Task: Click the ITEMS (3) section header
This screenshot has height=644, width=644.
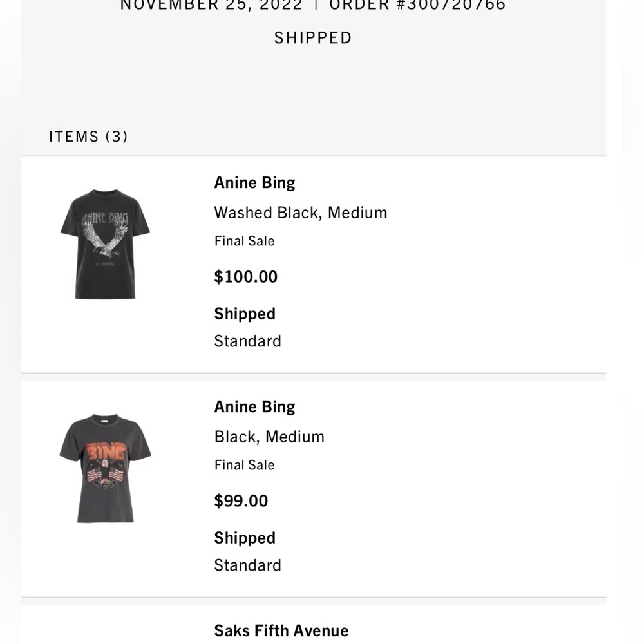Action: [x=88, y=137]
